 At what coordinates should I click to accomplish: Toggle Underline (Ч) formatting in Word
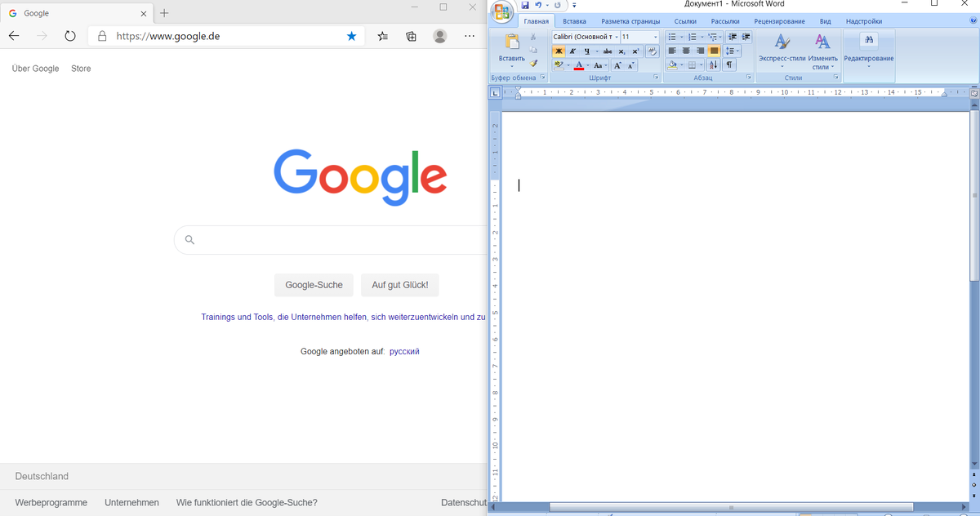587,51
